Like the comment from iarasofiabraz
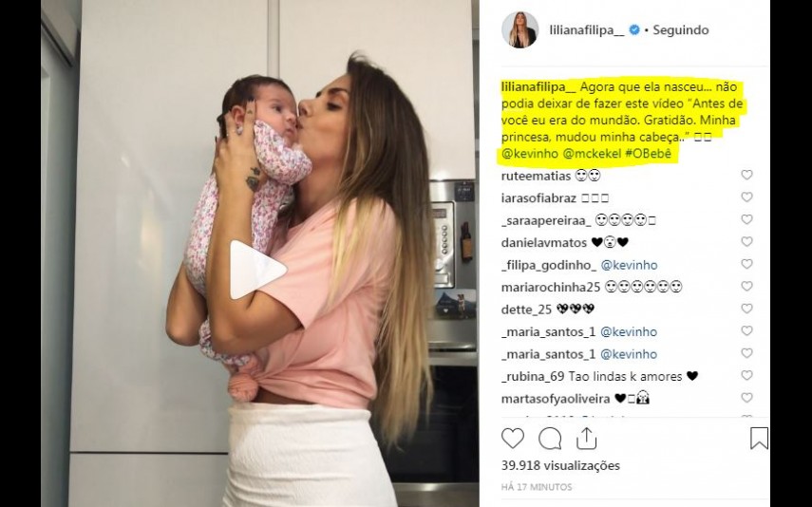Image resolution: width=812 pixels, height=507 pixels. point(746,197)
